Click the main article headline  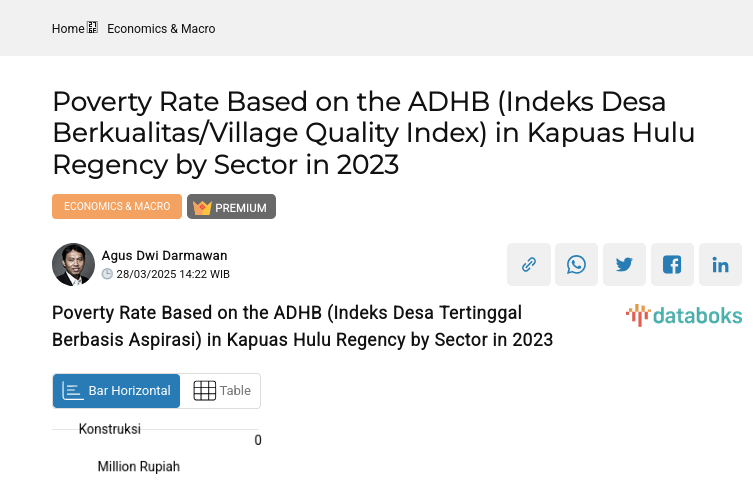tap(374, 133)
